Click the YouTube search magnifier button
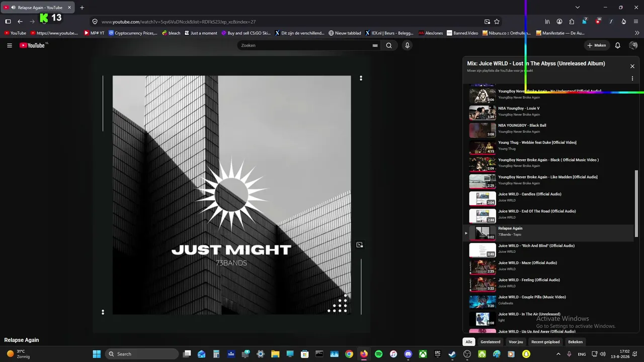The image size is (644, 362). tap(389, 45)
